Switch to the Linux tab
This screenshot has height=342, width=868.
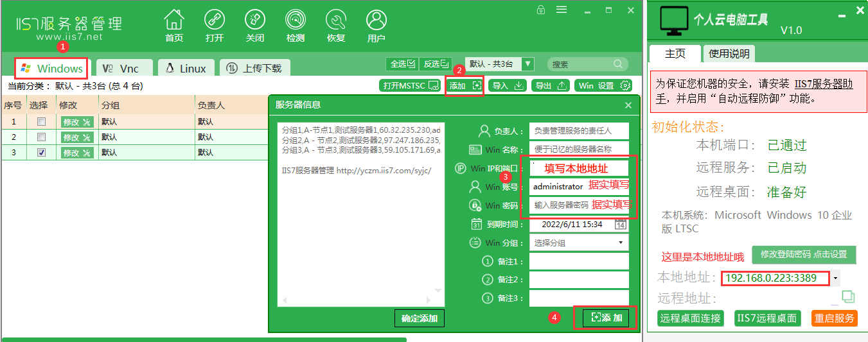click(x=186, y=68)
